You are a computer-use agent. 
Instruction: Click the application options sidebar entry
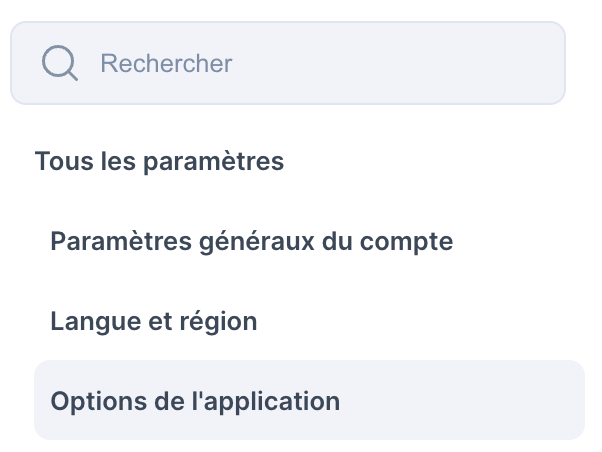point(309,400)
